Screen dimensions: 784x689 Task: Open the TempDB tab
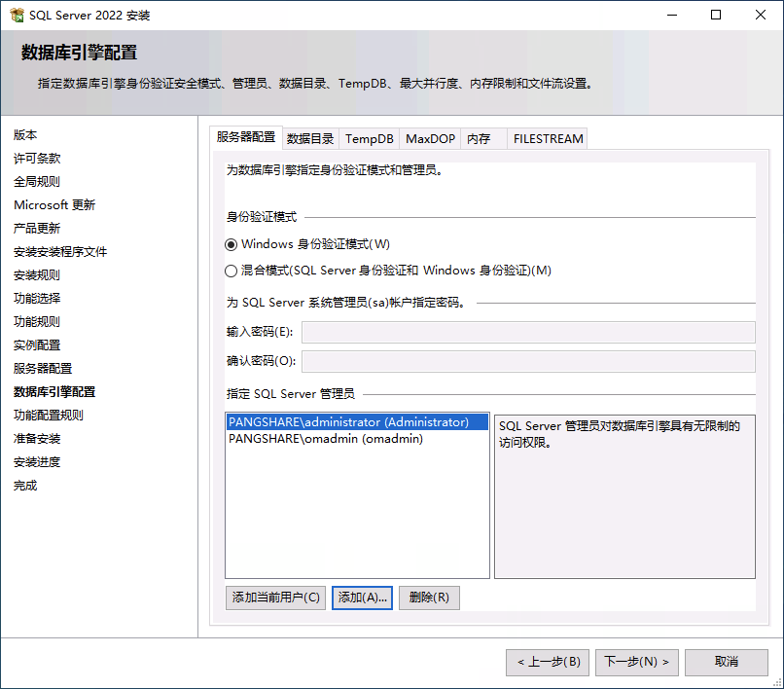(x=368, y=138)
